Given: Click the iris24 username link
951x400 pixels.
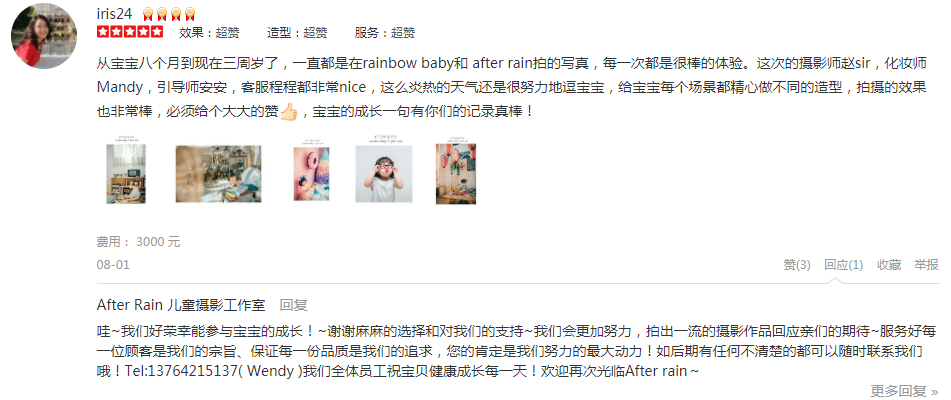Looking at the screenshot, I should (x=115, y=14).
